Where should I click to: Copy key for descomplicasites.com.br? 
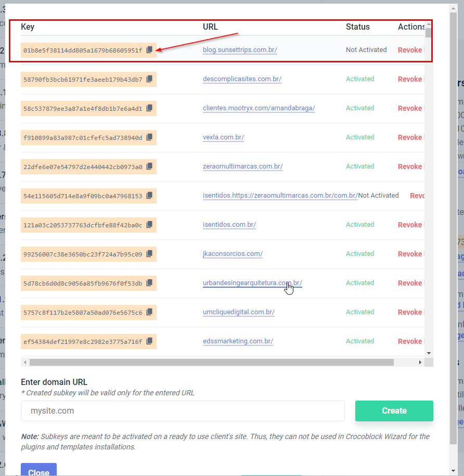point(149,79)
